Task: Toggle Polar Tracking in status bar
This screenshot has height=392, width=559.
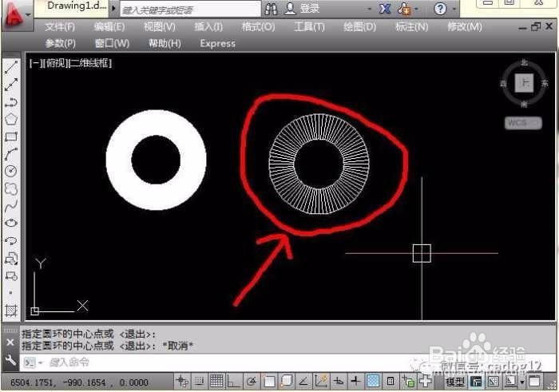Action: tap(252, 382)
